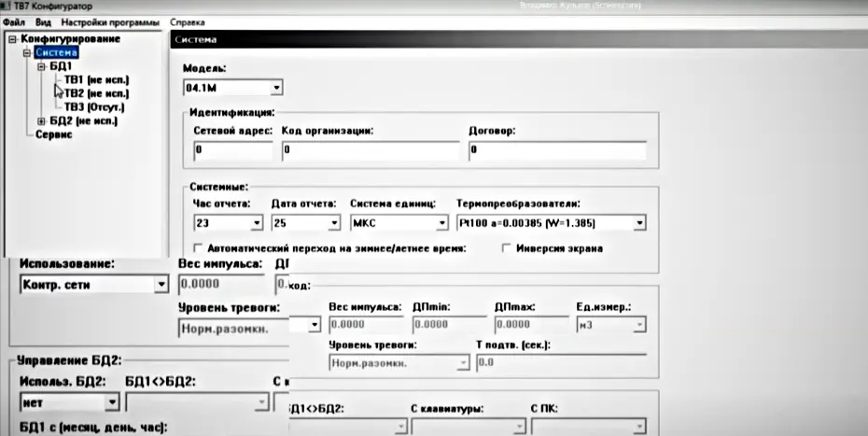Open the Система единиц dropdown МКС
This screenshot has height=436, width=868.
point(399,223)
